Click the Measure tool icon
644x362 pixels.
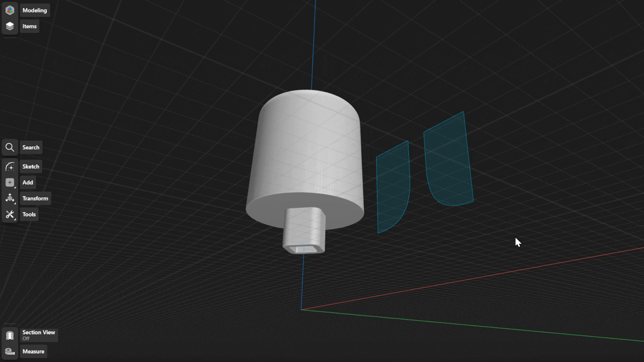(10, 351)
